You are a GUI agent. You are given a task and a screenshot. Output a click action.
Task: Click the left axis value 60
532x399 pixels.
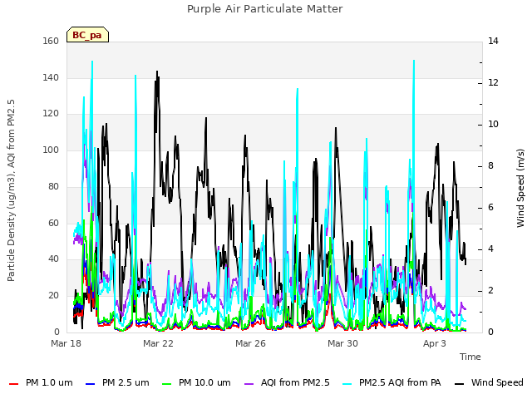[53, 224]
